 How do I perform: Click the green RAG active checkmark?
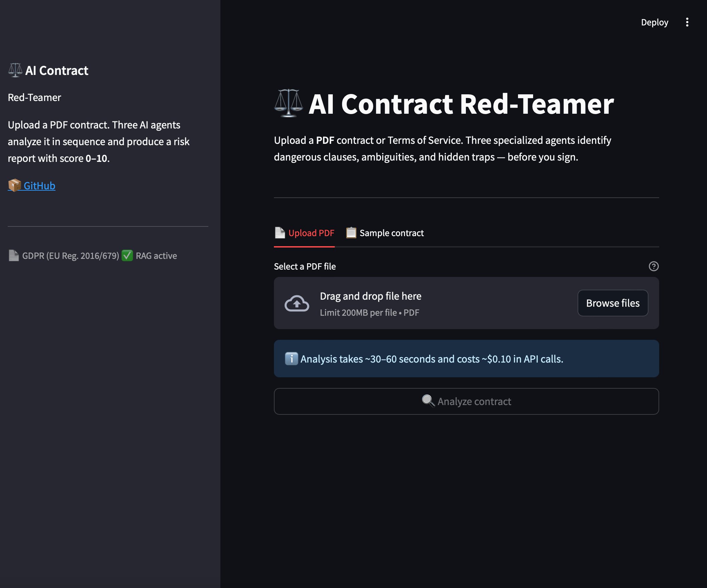click(127, 255)
